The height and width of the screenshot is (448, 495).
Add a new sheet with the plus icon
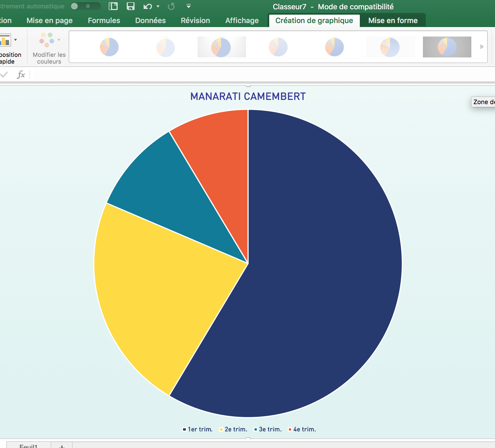click(x=62, y=446)
